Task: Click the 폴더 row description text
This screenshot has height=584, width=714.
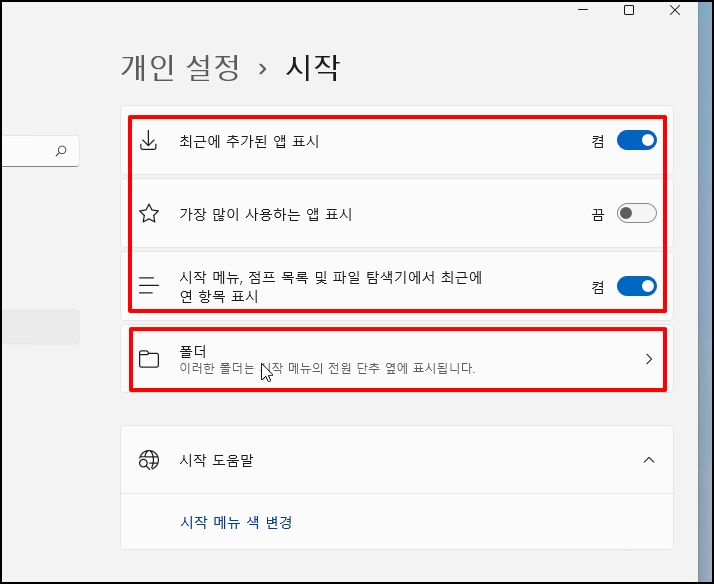Action: point(327,368)
